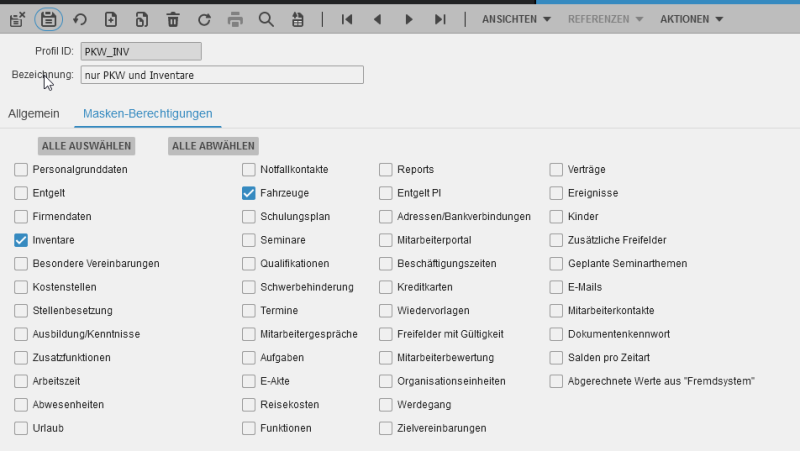Check the Dokumentenkennwort checkbox
Viewport: 800px width, 451px height.
pyautogui.click(x=556, y=334)
